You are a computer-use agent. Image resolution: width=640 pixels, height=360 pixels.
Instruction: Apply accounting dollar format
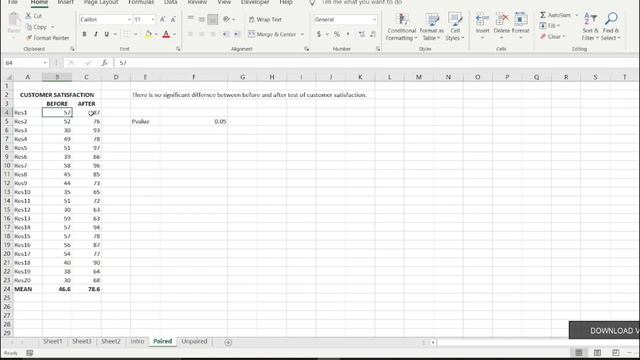coord(319,34)
